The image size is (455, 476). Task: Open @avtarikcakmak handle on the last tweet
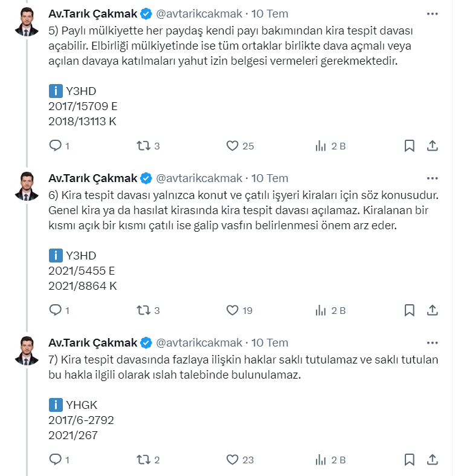click(x=199, y=343)
